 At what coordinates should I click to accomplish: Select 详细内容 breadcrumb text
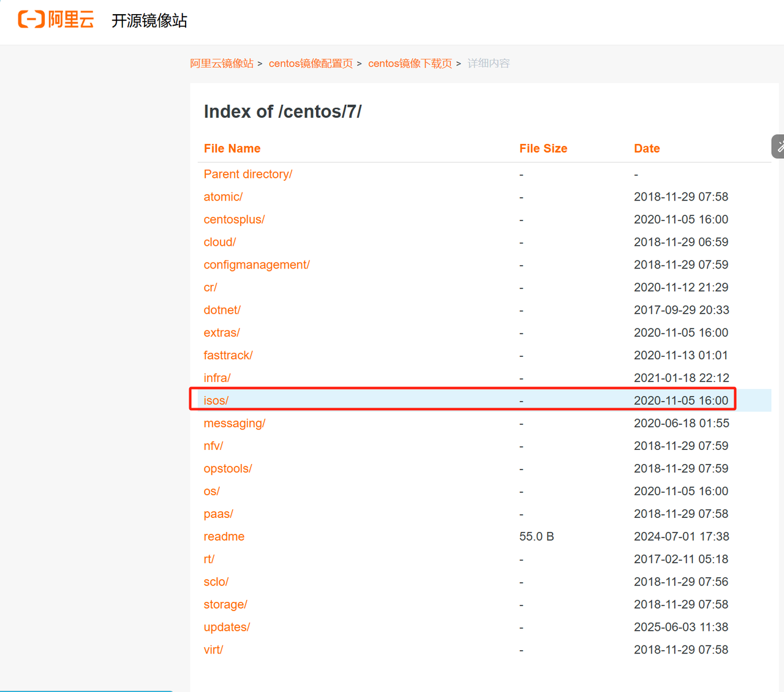click(x=488, y=63)
